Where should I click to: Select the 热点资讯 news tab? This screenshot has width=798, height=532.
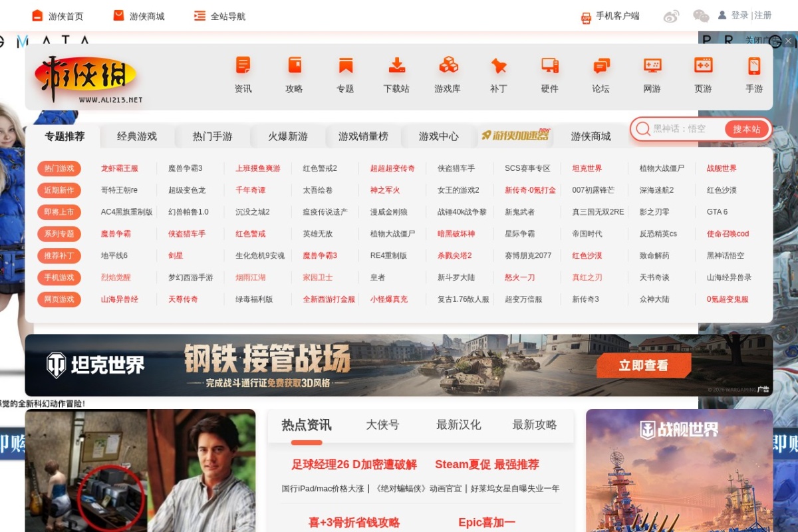tap(306, 425)
